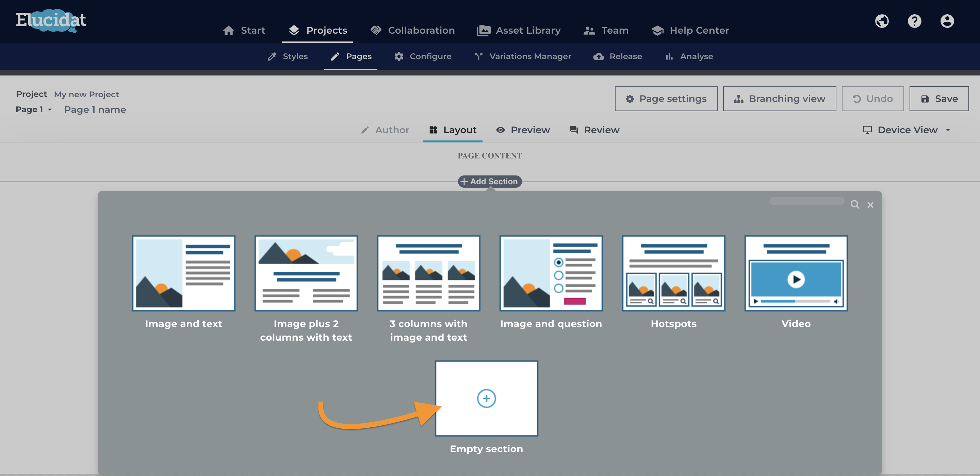The image size is (980, 476).
Task: Open Configure settings
Action: pyautogui.click(x=423, y=56)
